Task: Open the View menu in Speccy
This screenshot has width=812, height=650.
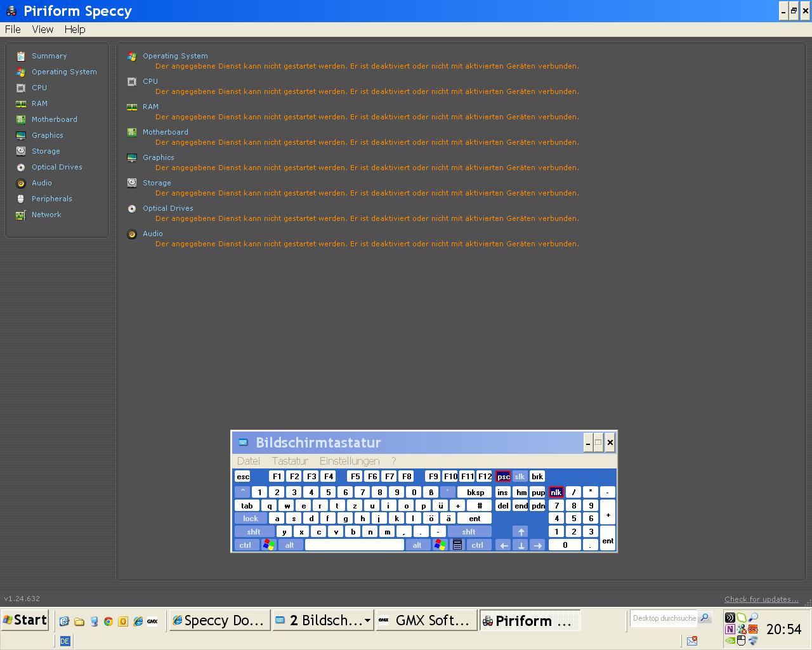Action: (43, 29)
